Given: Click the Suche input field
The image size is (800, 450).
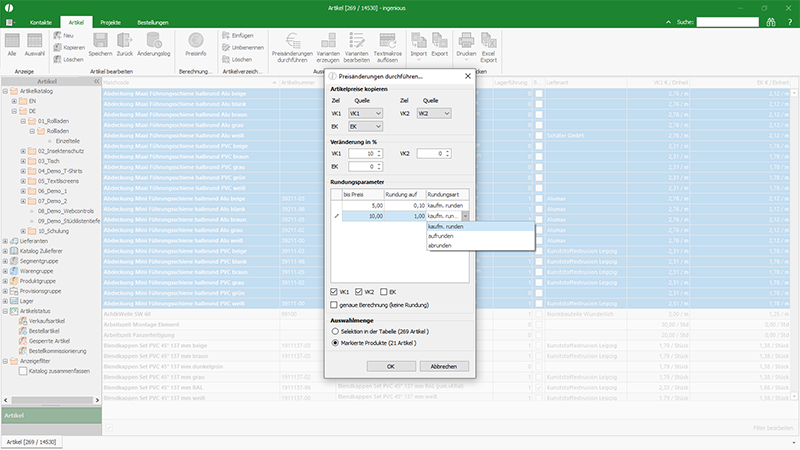Looking at the screenshot, I should tap(728, 22).
